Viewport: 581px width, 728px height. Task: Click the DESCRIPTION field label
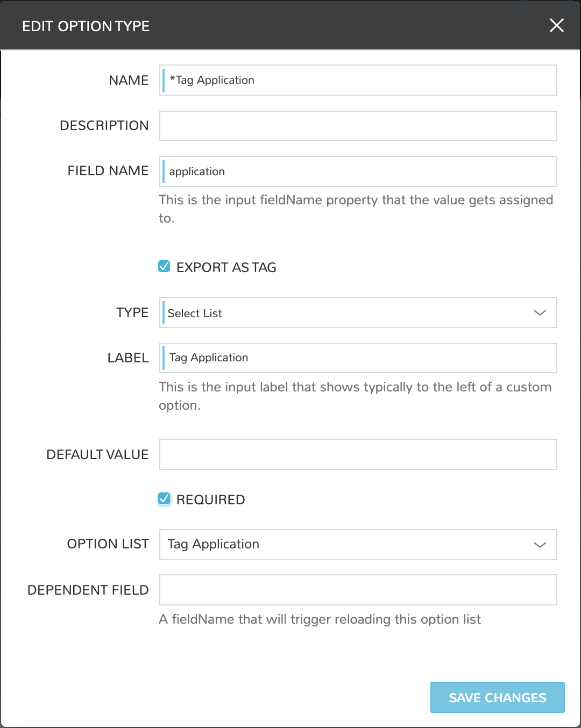point(104,126)
